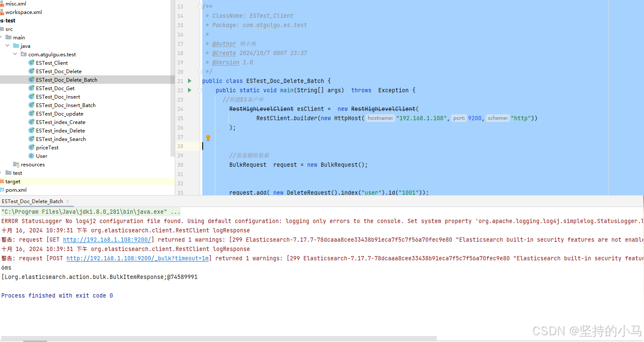Select ESTest_Doc_update in the project tree

point(60,113)
